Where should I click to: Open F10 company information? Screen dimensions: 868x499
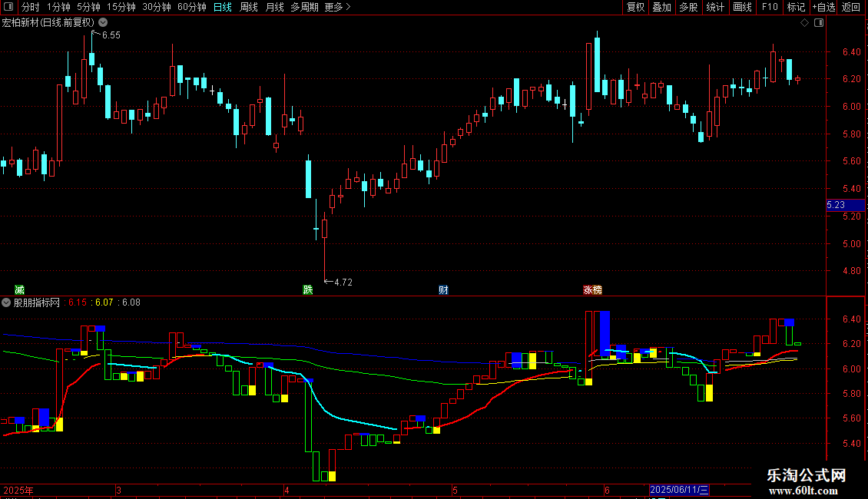[770, 7]
